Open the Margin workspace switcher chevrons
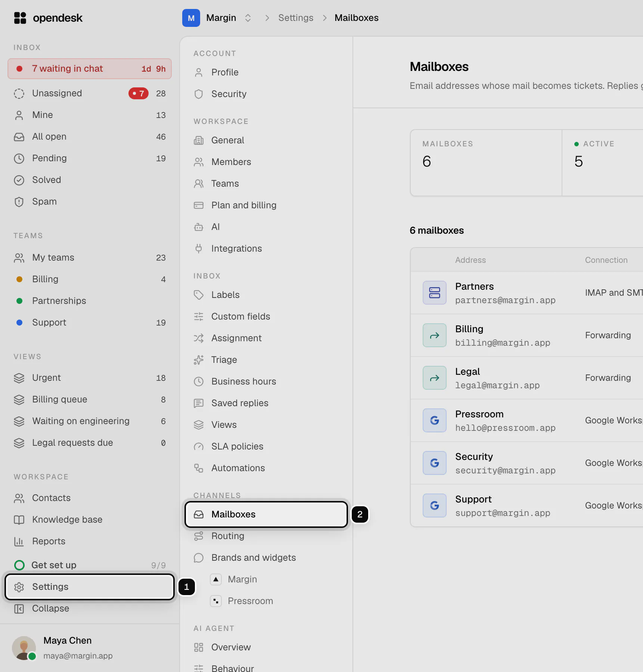Screen dimensions: 643x672 coord(248,18)
